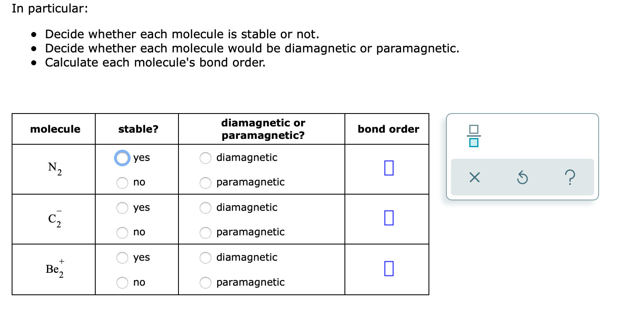Click the bond order input box for Be2+
Viewport: 644px width, 316px height.
[388, 268]
